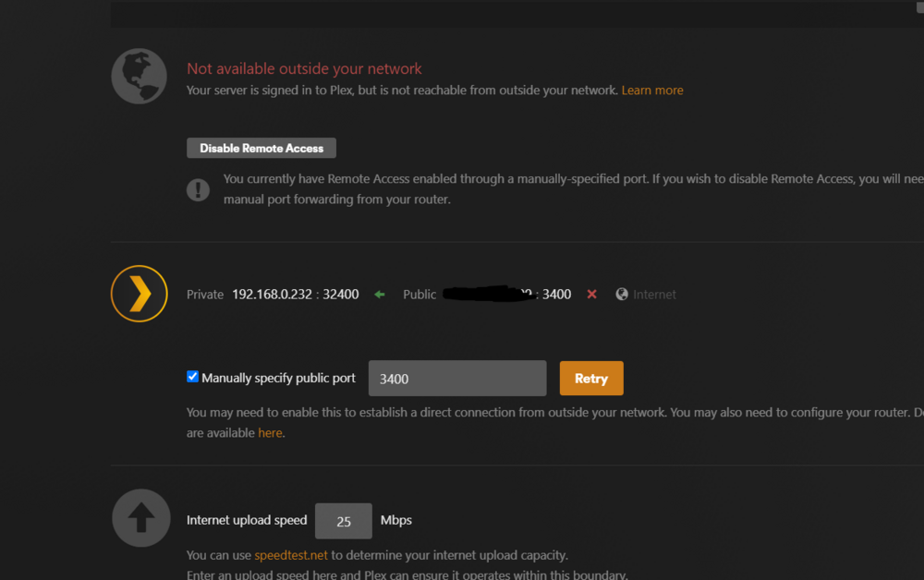Click the red X connection failed icon

[591, 294]
